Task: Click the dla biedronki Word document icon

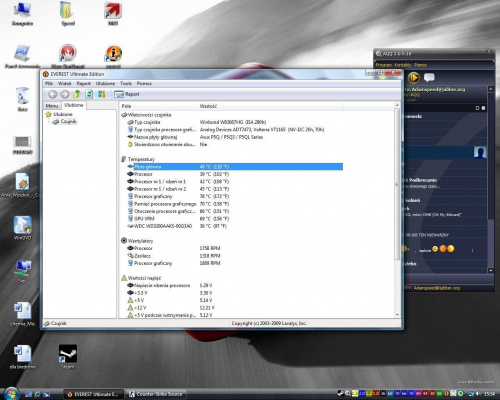Action: point(22,357)
